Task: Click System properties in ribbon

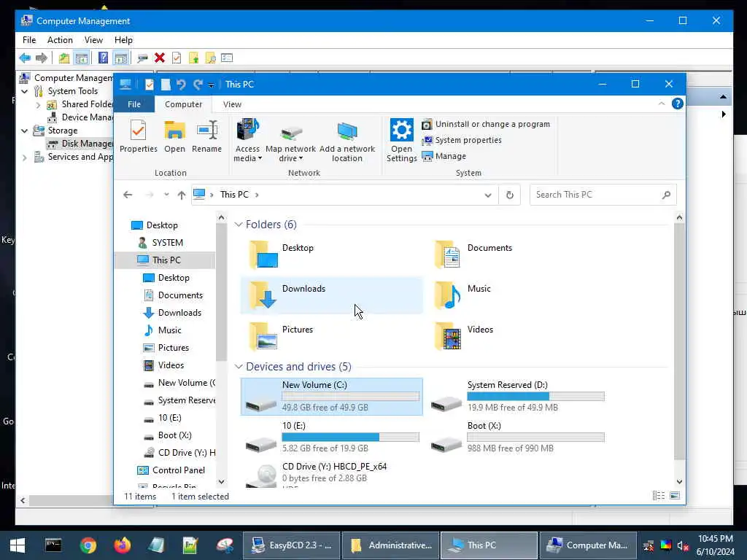Action: [x=462, y=140]
